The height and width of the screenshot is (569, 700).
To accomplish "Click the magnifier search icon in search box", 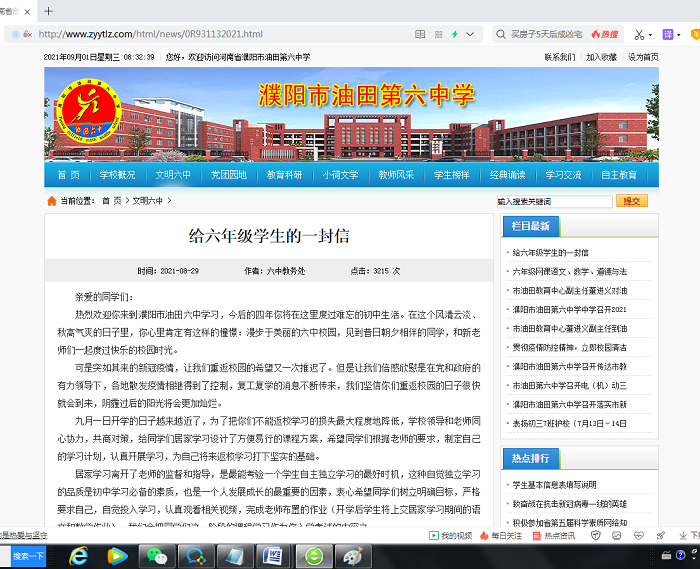I will coord(501,34).
